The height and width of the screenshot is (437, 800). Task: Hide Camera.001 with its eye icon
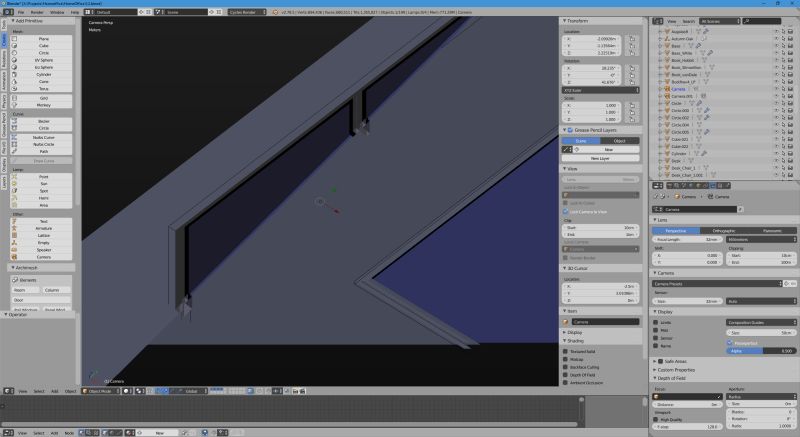(x=776, y=96)
